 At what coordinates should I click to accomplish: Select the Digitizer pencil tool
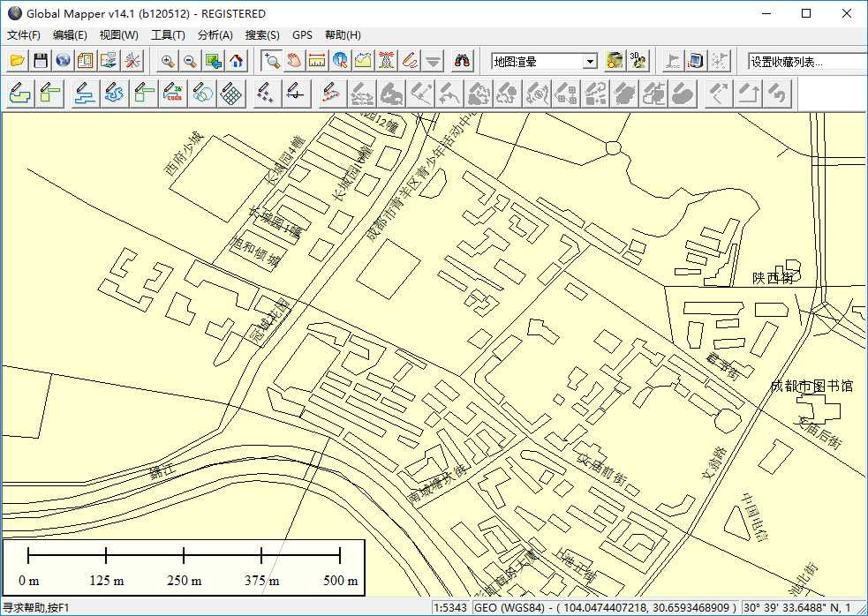click(x=410, y=60)
